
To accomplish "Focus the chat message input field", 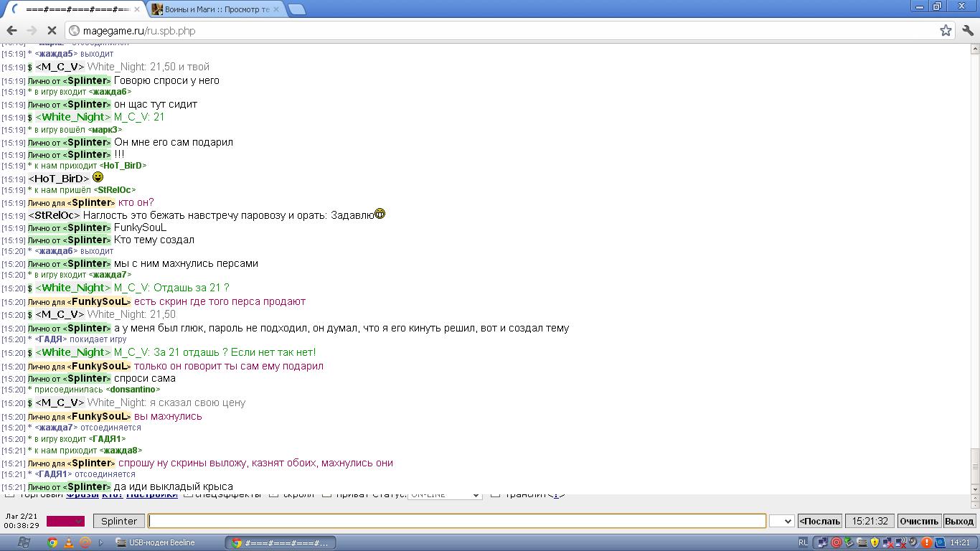I will (x=457, y=522).
